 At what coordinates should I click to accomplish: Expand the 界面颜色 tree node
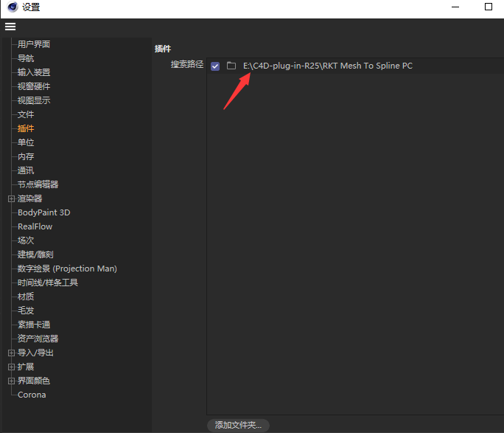tap(11, 381)
